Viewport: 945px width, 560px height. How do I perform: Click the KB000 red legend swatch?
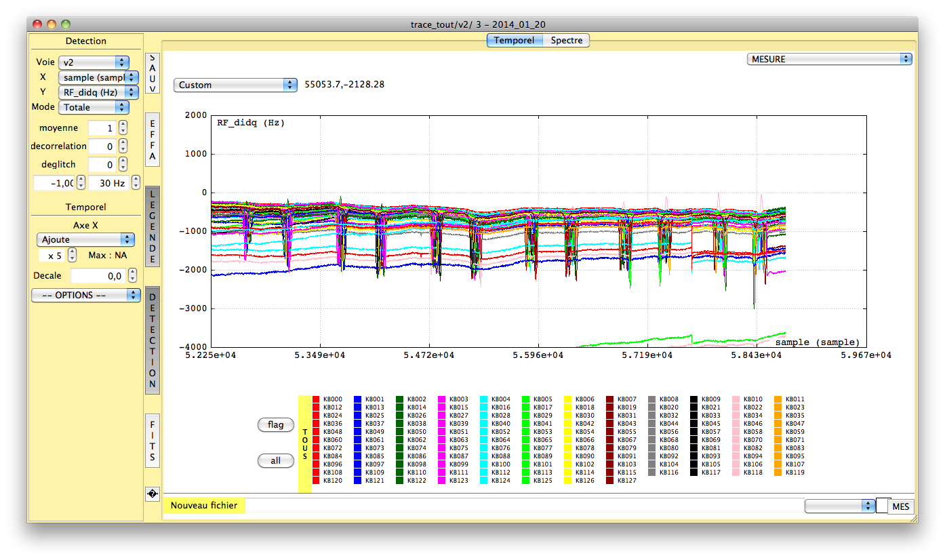pyautogui.click(x=316, y=399)
